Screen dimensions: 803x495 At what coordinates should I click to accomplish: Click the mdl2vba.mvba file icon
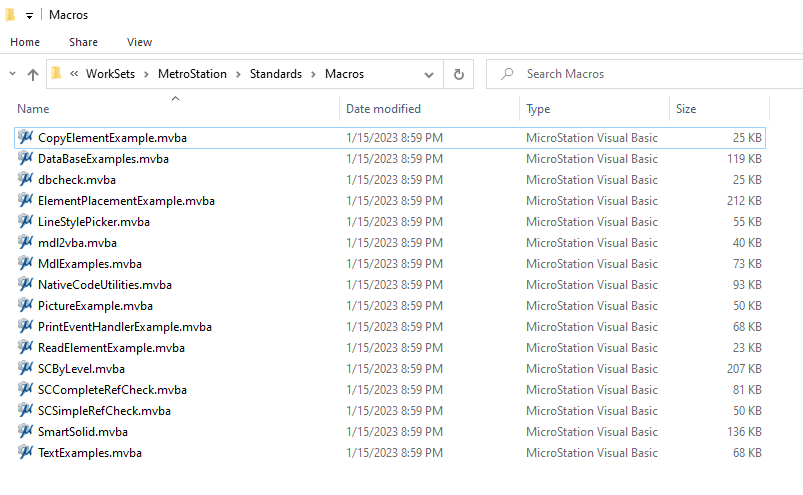click(25, 242)
